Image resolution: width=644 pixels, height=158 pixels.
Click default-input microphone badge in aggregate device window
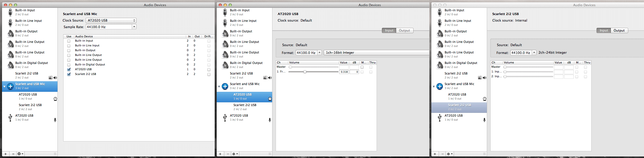pos(55,120)
